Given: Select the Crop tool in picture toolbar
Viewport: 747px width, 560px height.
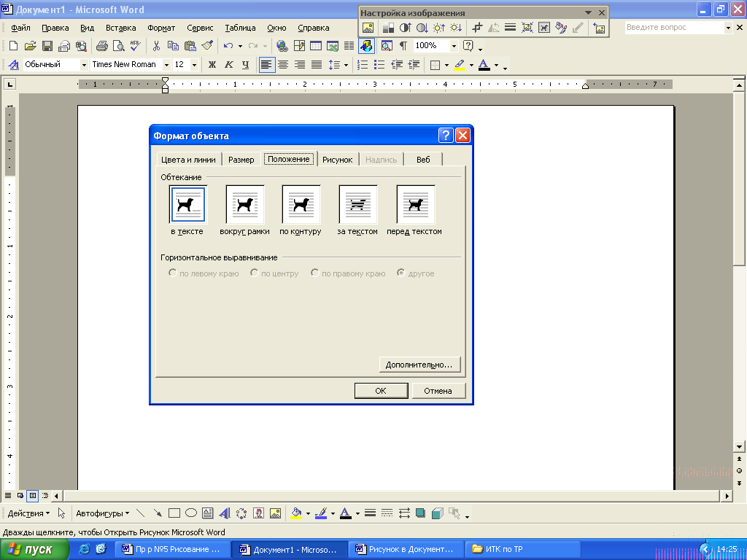Looking at the screenshot, I should point(477,28).
